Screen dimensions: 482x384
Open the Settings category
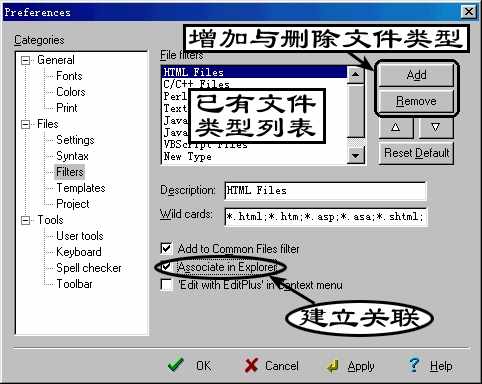tap(75, 140)
